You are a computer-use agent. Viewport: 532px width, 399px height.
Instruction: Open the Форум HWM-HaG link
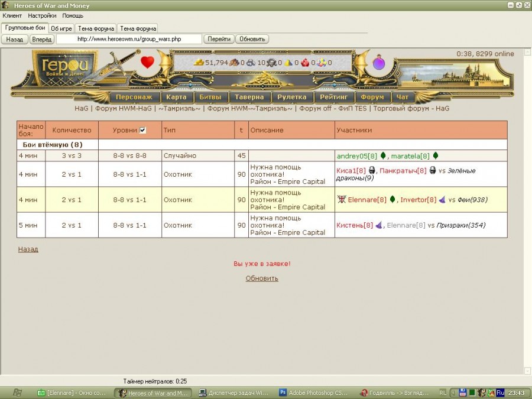tap(124, 108)
